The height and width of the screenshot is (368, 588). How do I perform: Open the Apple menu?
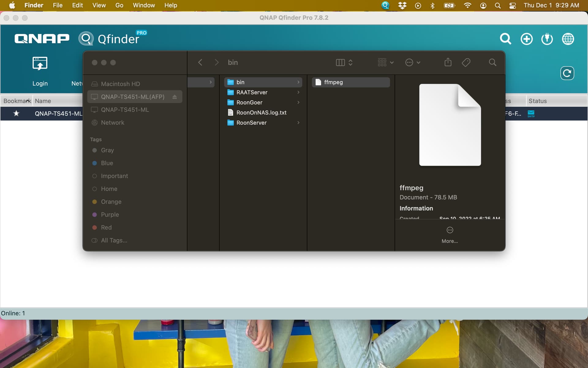12,5
